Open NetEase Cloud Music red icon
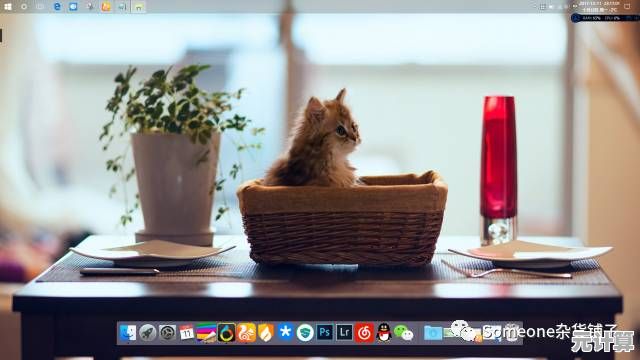 [x=364, y=333]
